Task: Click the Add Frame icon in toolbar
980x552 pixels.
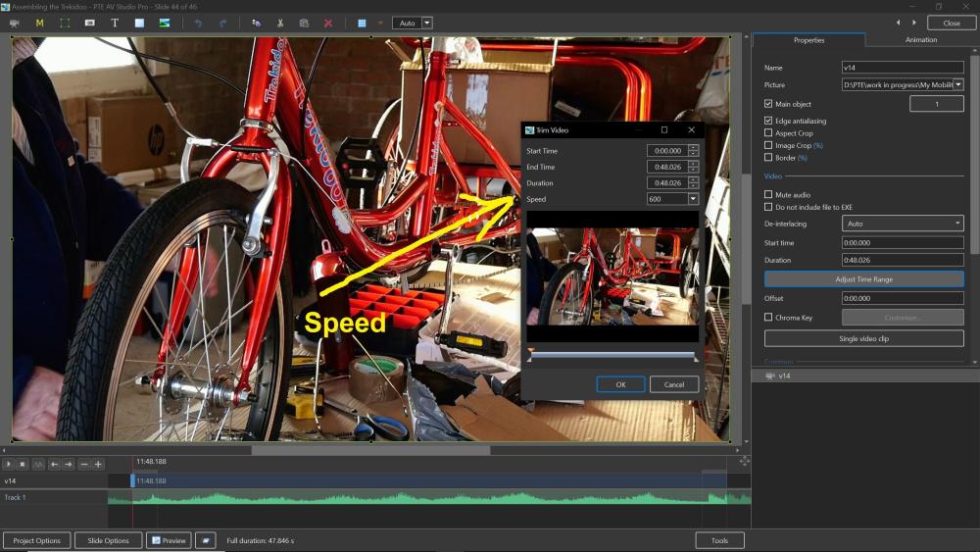Action: (x=65, y=23)
